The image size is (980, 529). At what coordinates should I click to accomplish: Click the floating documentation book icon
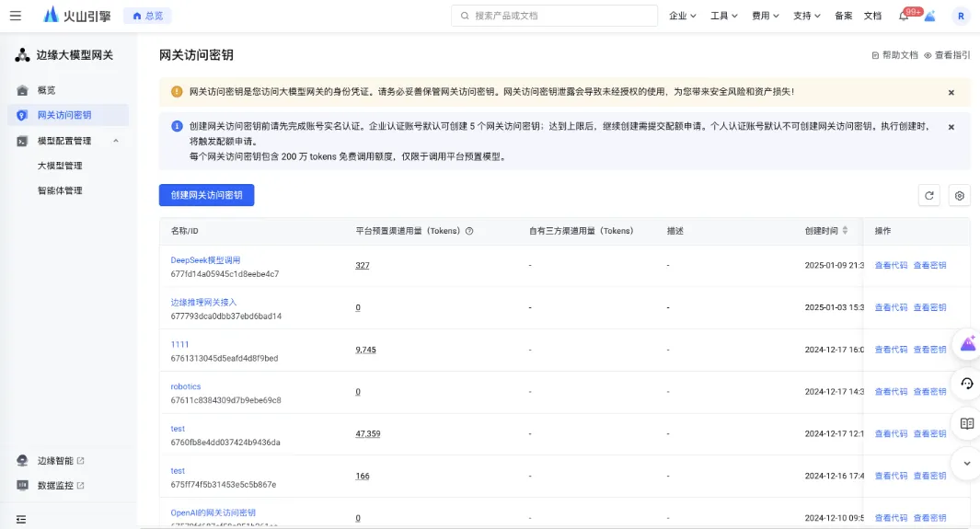tap(967, 423)
